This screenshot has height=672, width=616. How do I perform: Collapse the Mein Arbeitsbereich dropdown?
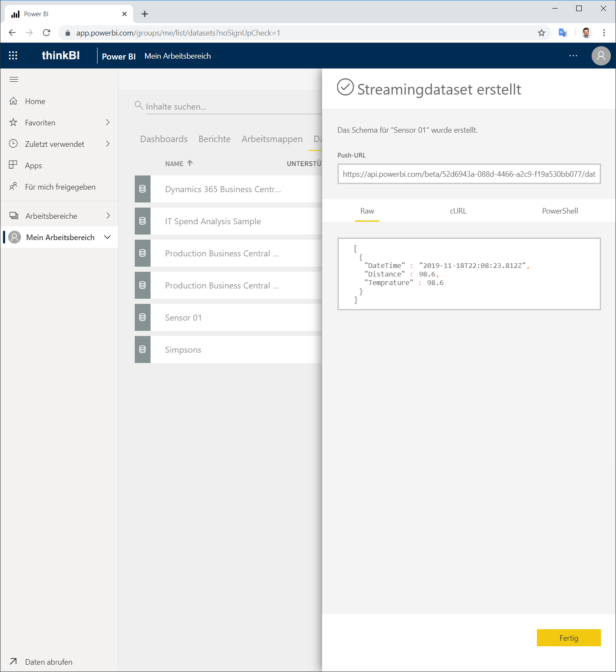107,237
